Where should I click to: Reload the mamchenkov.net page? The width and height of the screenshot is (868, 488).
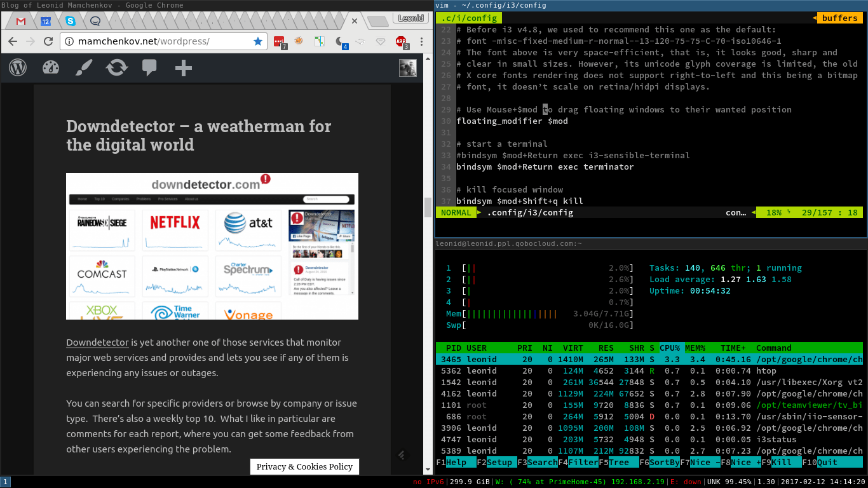coord(48,41)
